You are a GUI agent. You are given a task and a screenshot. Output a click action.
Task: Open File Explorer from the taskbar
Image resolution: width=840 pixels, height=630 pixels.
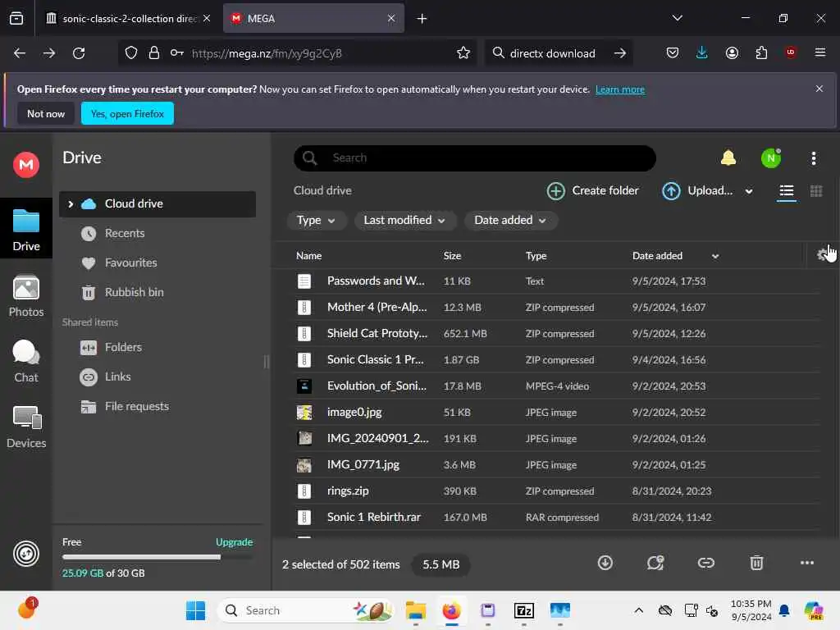[x=416, y=610]
